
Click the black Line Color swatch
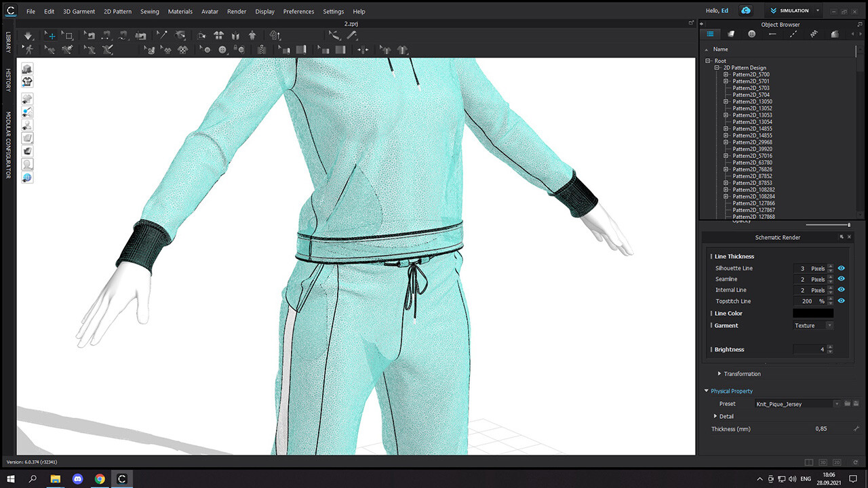click(813, 312)
